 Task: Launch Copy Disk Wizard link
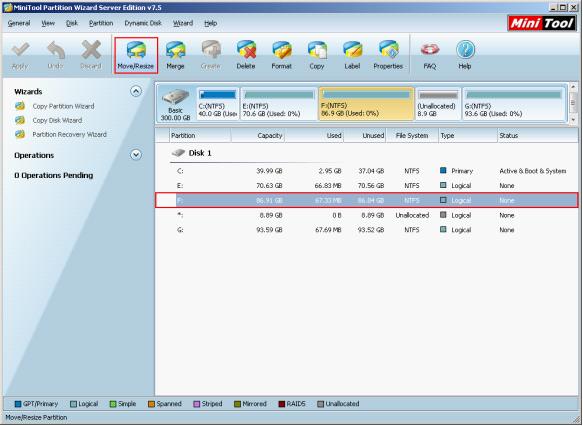tap(57, 120)
